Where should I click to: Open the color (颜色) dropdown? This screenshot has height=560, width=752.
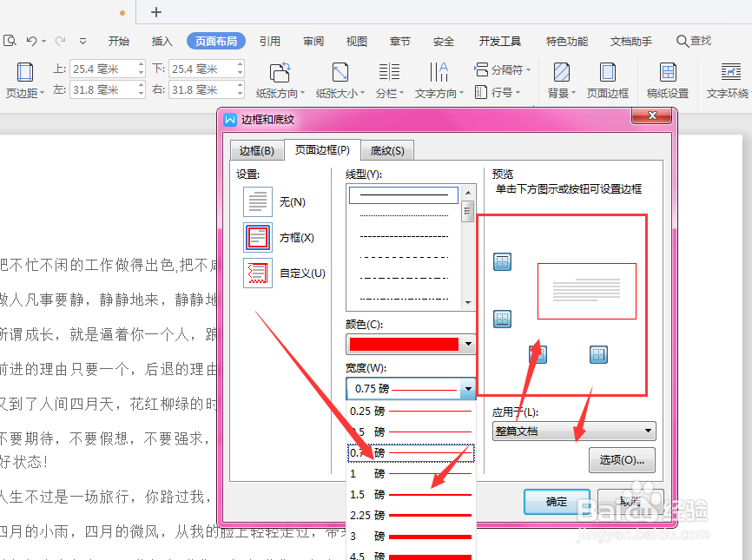468,344
